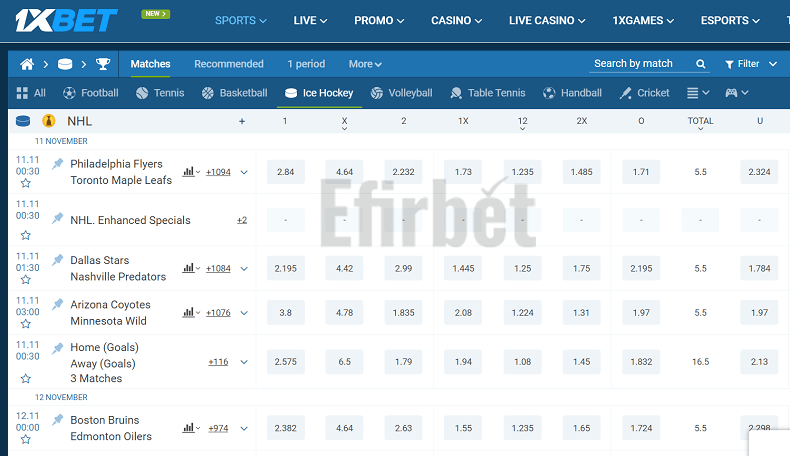Expand markets for Dallas Stars match

tap(244, 269)
